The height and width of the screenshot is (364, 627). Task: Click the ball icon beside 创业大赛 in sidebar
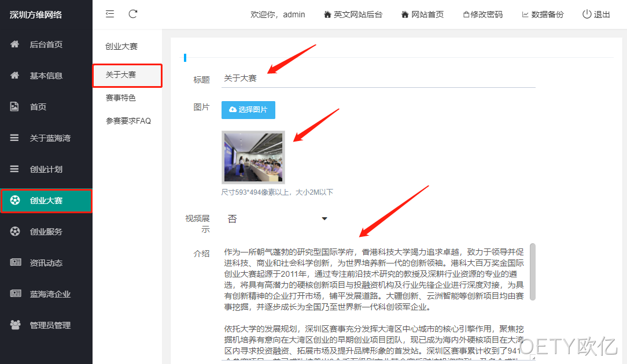coord(15,200)
